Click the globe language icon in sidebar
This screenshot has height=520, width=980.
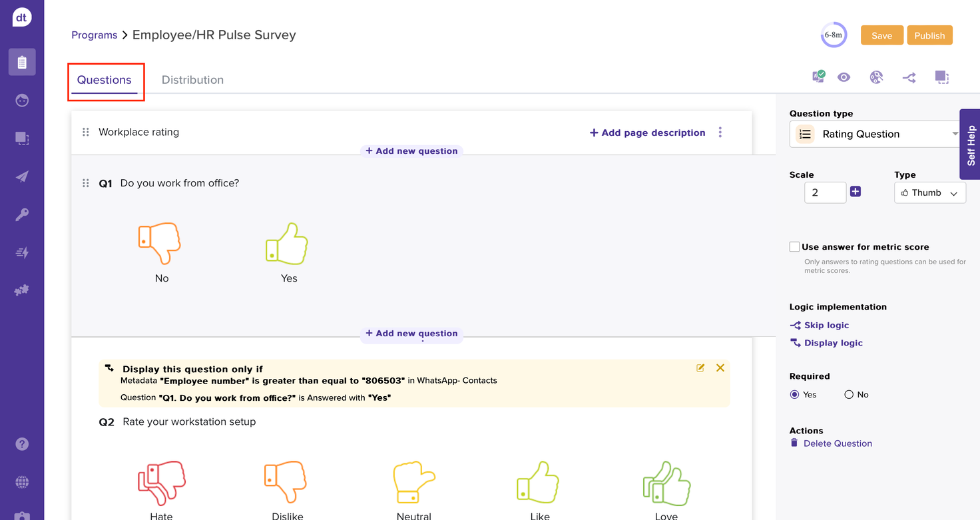(x=22, y=482)
